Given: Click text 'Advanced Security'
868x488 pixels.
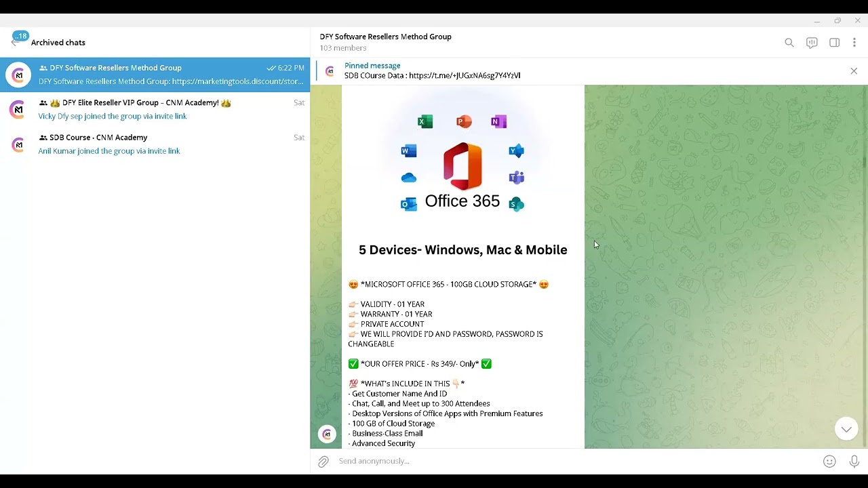Looking at the screenshot, I should [383, 443].
